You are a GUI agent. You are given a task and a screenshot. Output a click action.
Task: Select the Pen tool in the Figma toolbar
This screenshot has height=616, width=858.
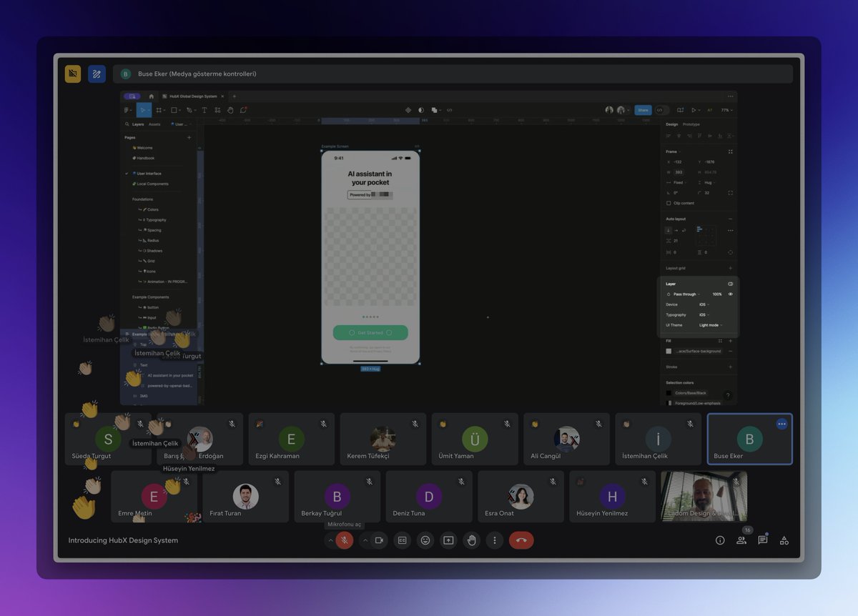coord(189,110)
